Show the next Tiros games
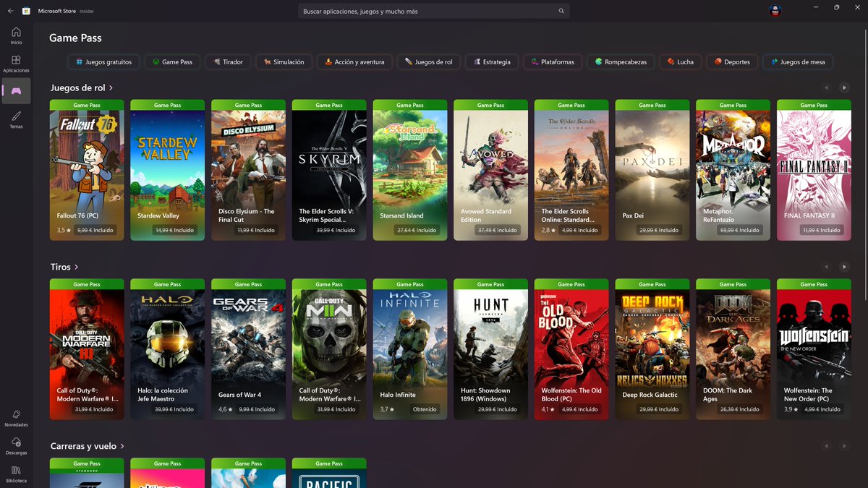Screen dimensions: 868x488 pyautogui.click(x=843, y=267)
